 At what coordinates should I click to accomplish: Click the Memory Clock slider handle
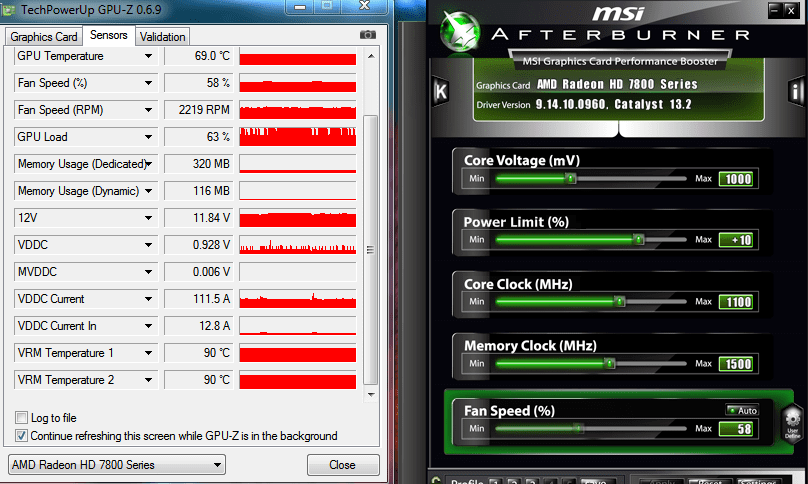pyautogui.click(x=610, y=363)
